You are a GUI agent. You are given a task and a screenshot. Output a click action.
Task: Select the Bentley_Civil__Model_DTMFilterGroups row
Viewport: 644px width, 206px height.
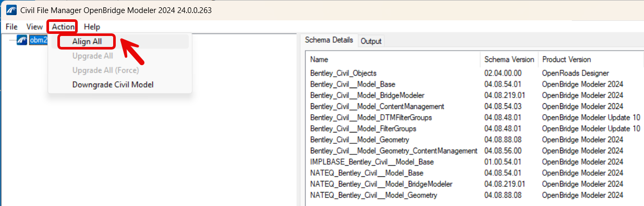click(x=475, y=117)
